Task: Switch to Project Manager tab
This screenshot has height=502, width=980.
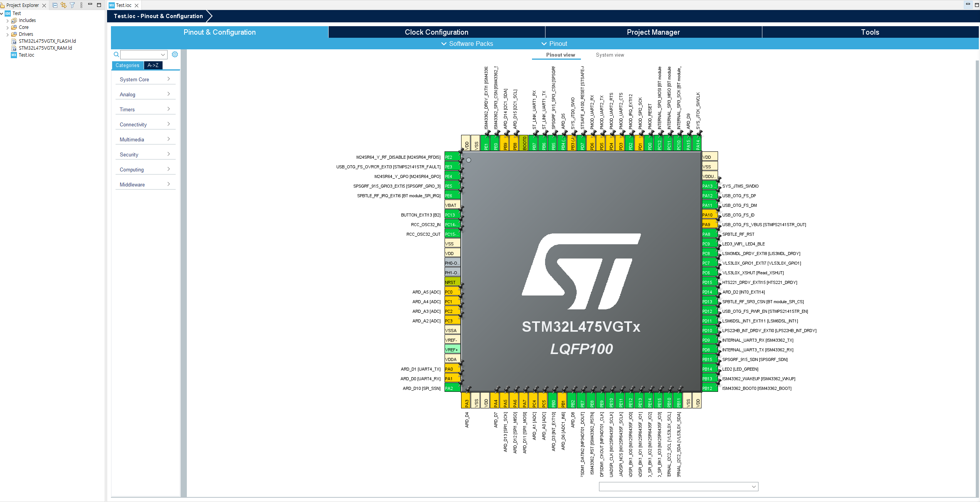Action: pos(653,32)
